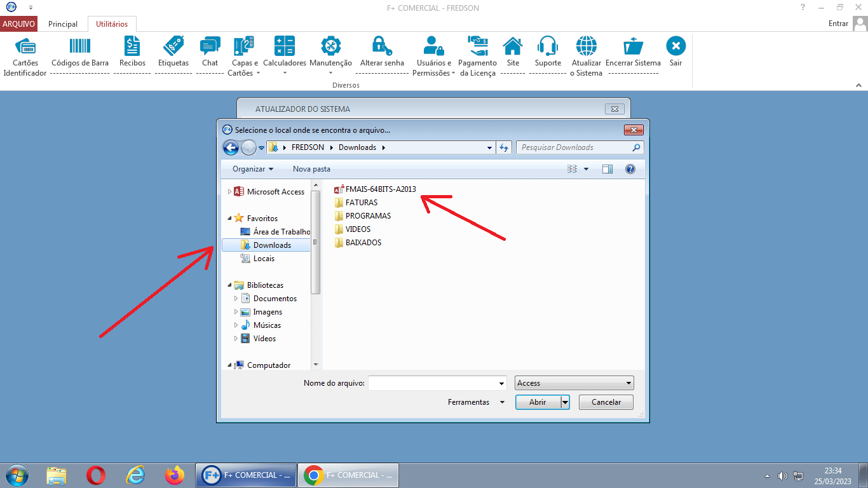Open the Chat ribbon icon

[x=210, y=46]
